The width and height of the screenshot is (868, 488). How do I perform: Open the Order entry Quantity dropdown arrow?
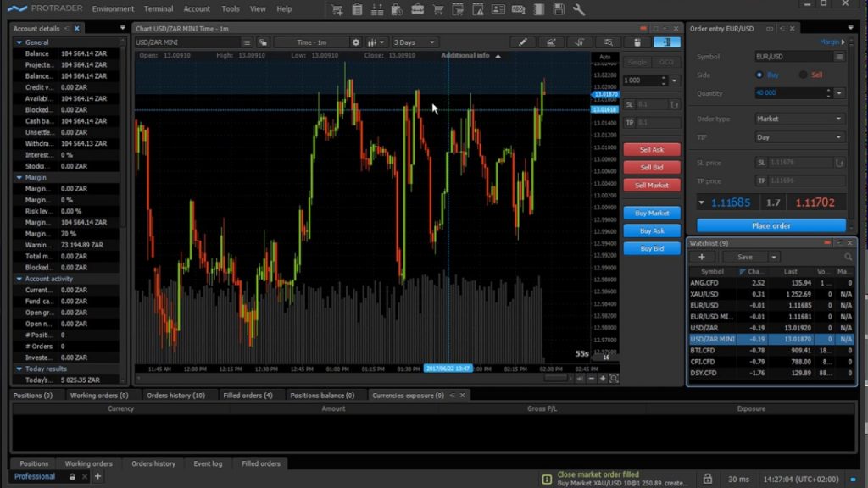pos(839,93)
